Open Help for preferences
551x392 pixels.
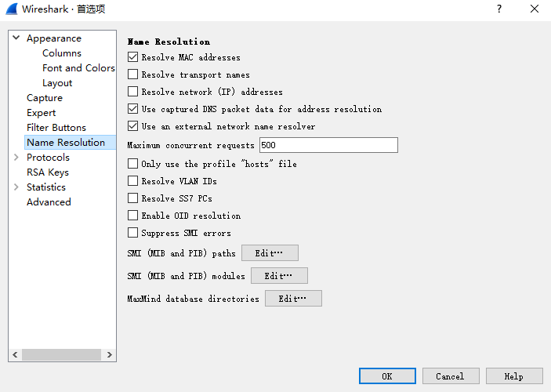[514, 376]
